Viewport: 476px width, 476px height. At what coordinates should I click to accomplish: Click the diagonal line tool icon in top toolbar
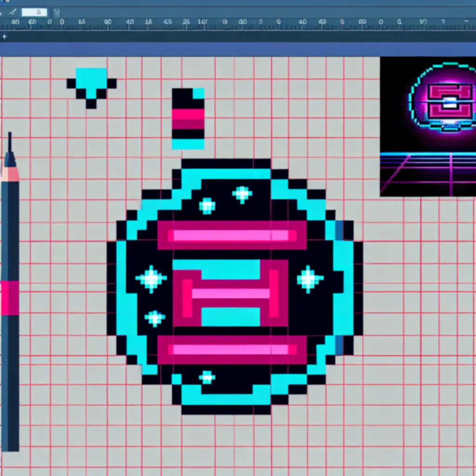13,12
